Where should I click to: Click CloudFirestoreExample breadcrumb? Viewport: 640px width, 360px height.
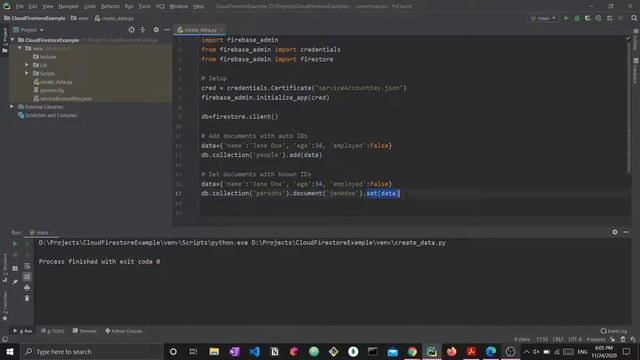click(35, 18)
